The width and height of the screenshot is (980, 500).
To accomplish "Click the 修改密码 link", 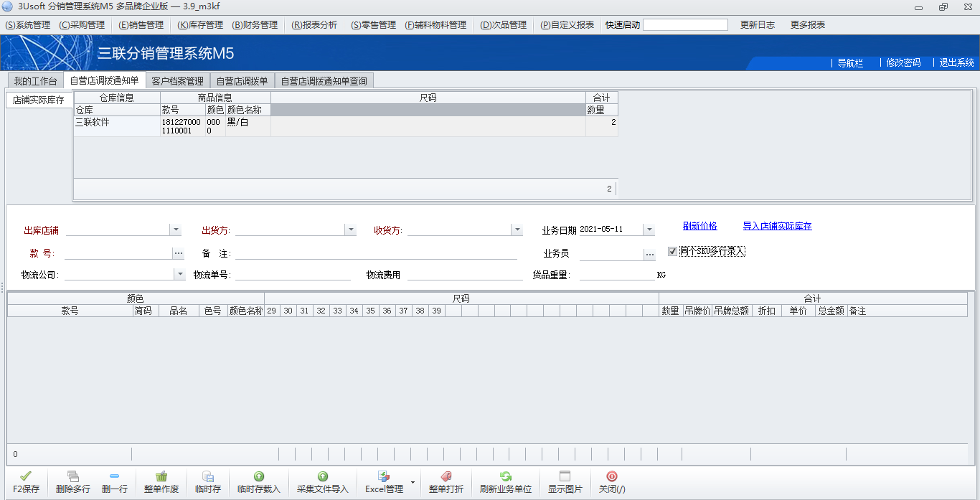I will click(x=903, y=62).
